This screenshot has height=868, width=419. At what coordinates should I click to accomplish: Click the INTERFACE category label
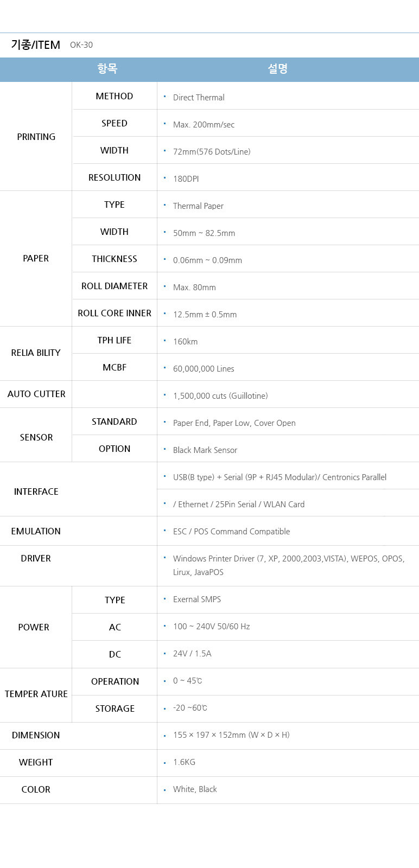(x=36, y=492)
